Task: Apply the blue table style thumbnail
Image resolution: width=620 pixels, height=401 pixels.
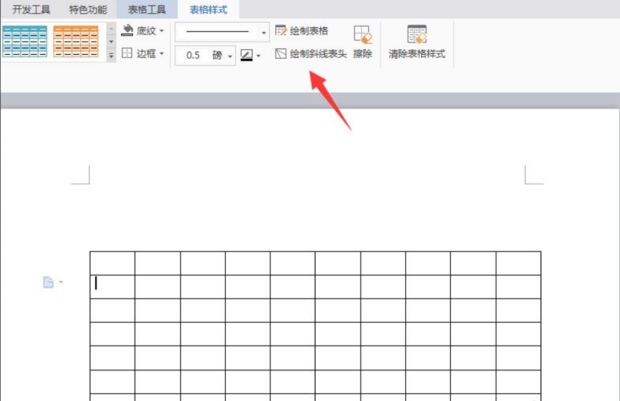Action: coord(25,41)
